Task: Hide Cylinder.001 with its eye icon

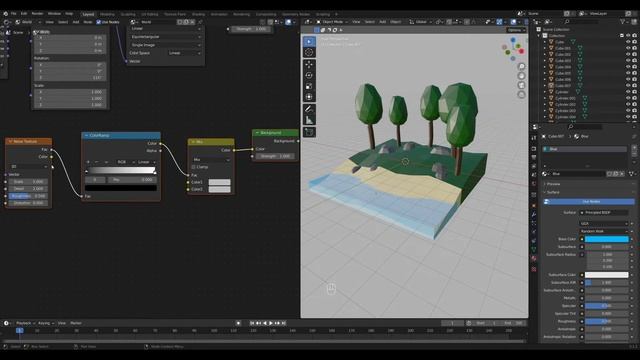Action: [x=628, y=98]
